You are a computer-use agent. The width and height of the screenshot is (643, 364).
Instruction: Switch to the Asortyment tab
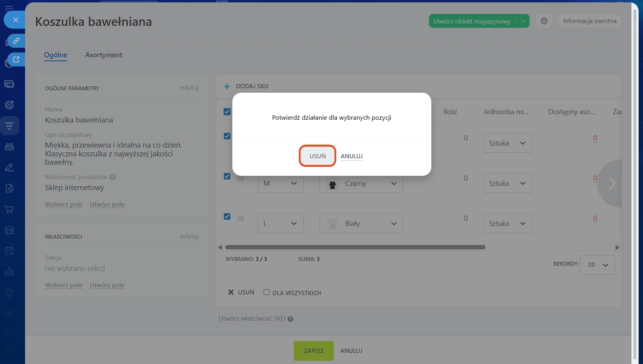point(103,55)
